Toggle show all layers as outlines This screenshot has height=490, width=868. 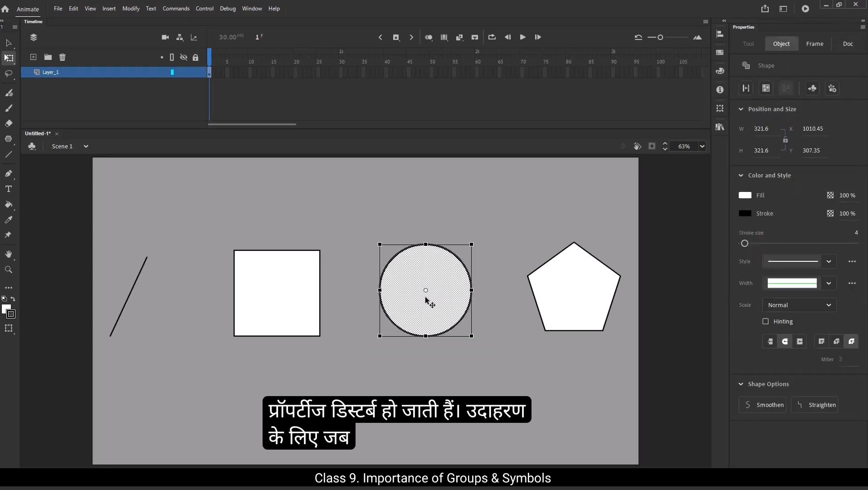tap(172, 58)
